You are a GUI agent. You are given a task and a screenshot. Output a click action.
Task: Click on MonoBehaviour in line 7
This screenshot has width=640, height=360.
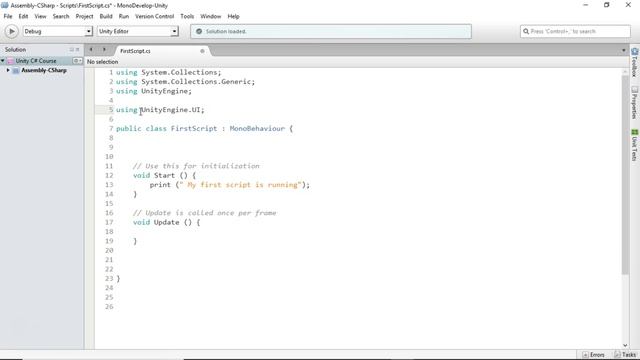coord(257,129)
